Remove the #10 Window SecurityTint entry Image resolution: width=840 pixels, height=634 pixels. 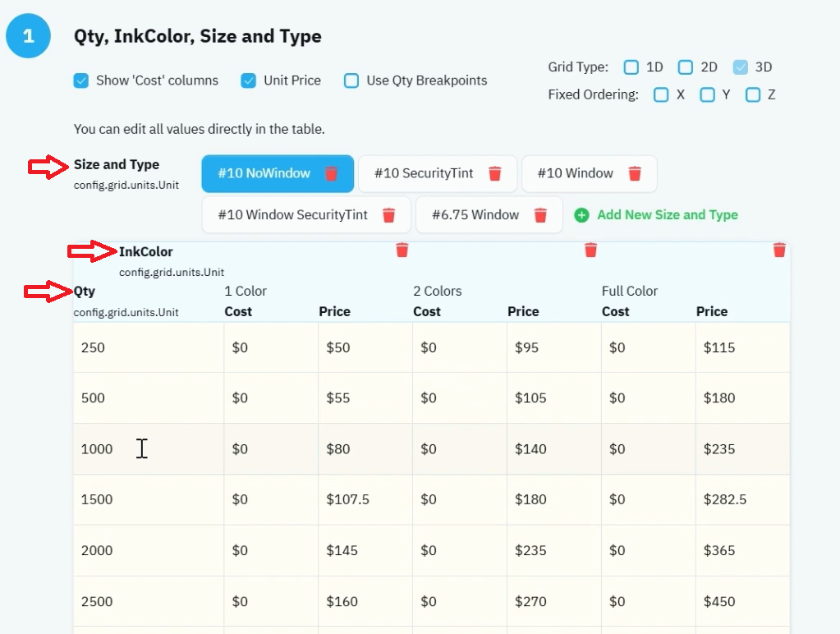click(x=389, y=215)
